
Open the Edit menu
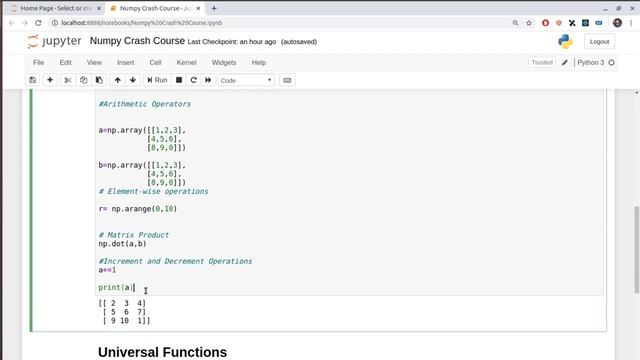click(65, 62)
